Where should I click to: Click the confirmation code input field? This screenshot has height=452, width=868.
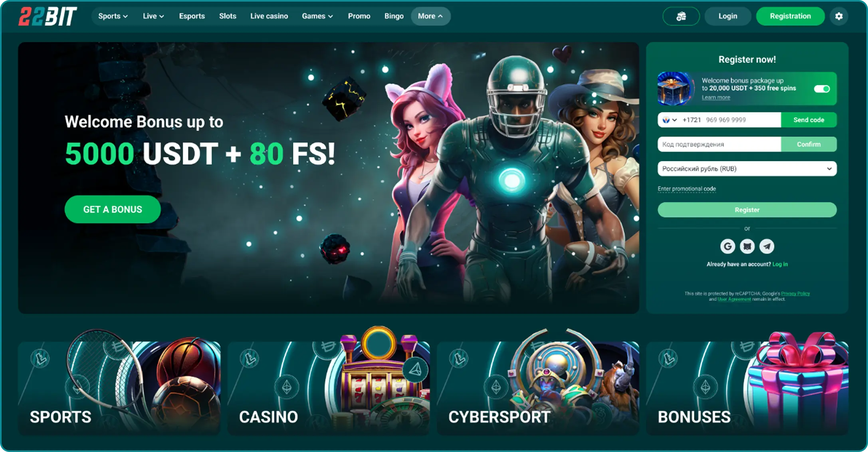pyautogui.click(x=719, y=144)
